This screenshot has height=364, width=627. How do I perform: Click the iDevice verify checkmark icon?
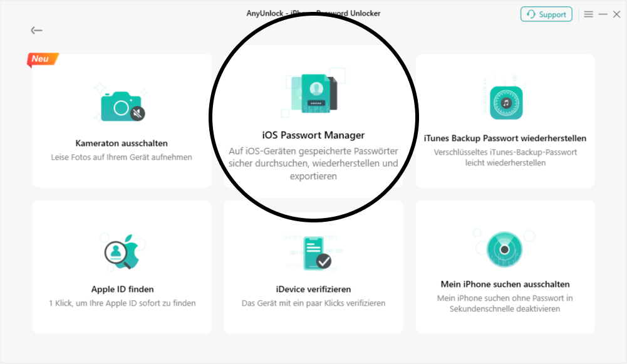pyautogui.click(x=317, y=254)
